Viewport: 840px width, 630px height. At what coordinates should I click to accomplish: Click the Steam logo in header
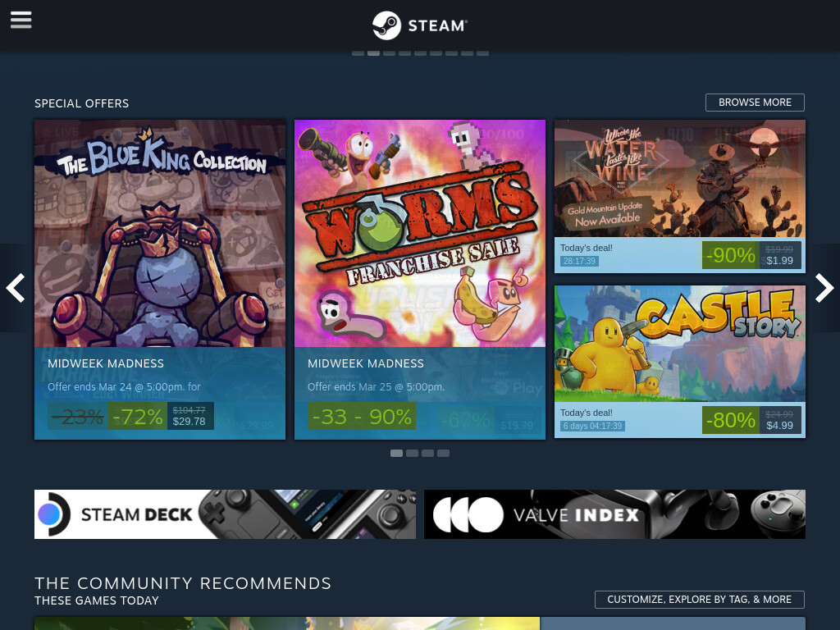(420, 25)
